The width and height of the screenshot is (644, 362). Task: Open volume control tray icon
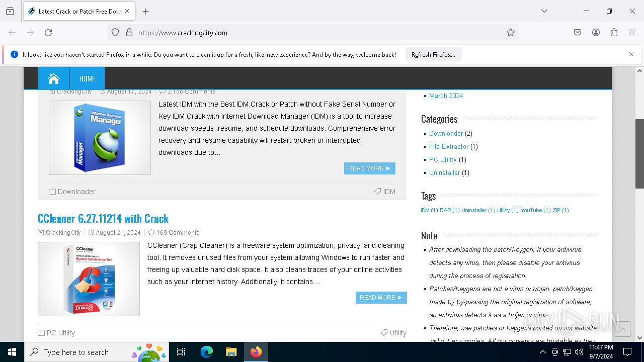pyautogui.click(x=579, y=352)
